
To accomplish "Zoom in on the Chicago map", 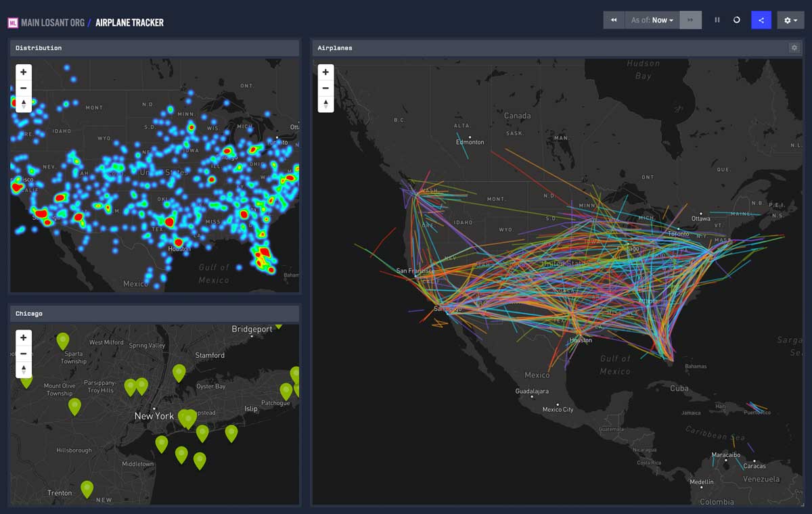I will click(23, 337).
